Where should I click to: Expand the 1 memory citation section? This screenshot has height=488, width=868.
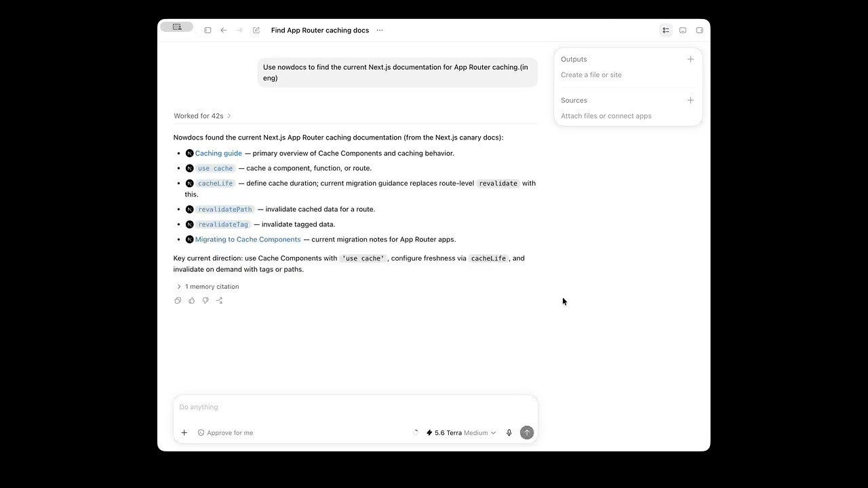[208, 287]
